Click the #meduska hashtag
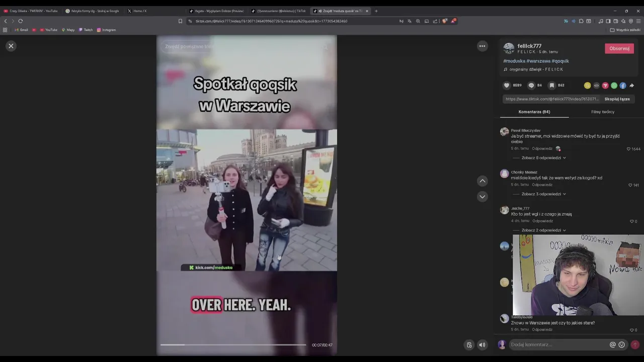Screen dimensions: 644x362 (514, 61)
